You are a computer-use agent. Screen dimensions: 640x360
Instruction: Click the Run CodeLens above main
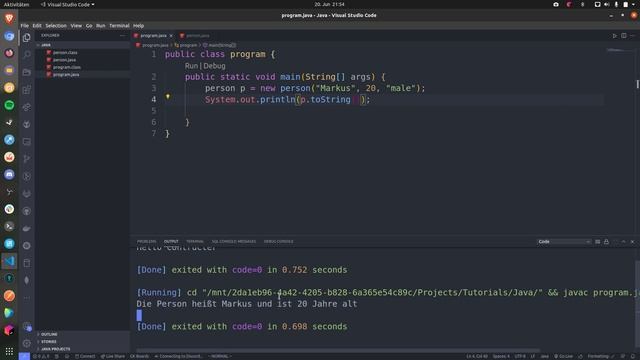point(191,66)
